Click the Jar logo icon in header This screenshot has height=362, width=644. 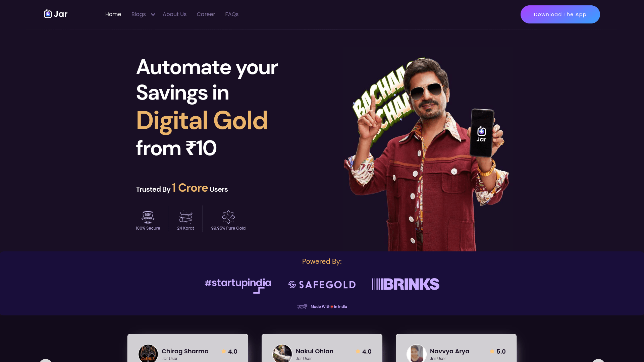48,14
